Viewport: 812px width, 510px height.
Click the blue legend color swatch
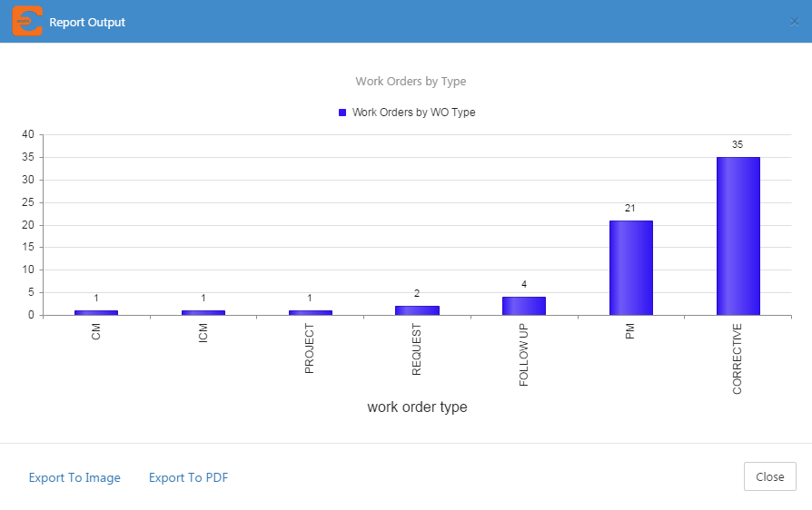(342, 113)
